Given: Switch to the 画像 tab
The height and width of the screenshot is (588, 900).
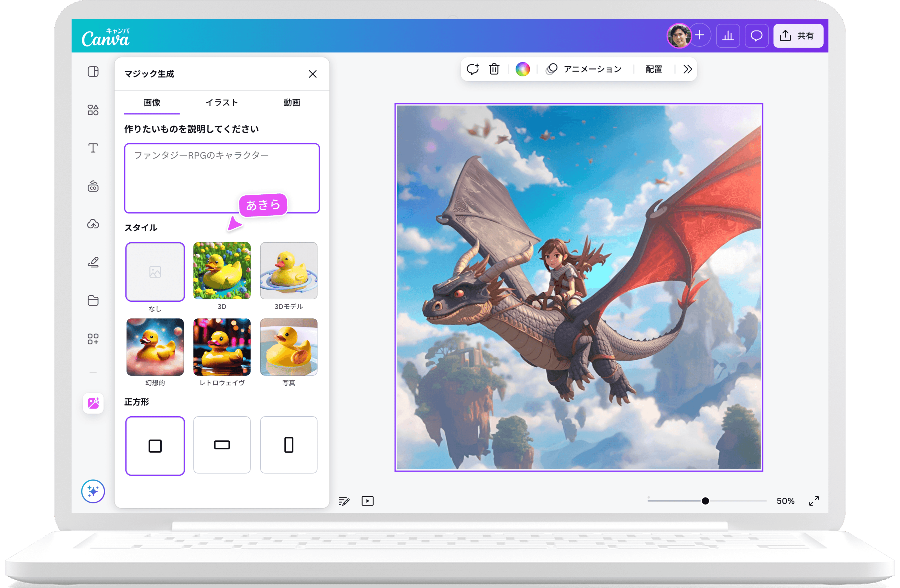Looking at the screenshot, I should coord(152,102).
